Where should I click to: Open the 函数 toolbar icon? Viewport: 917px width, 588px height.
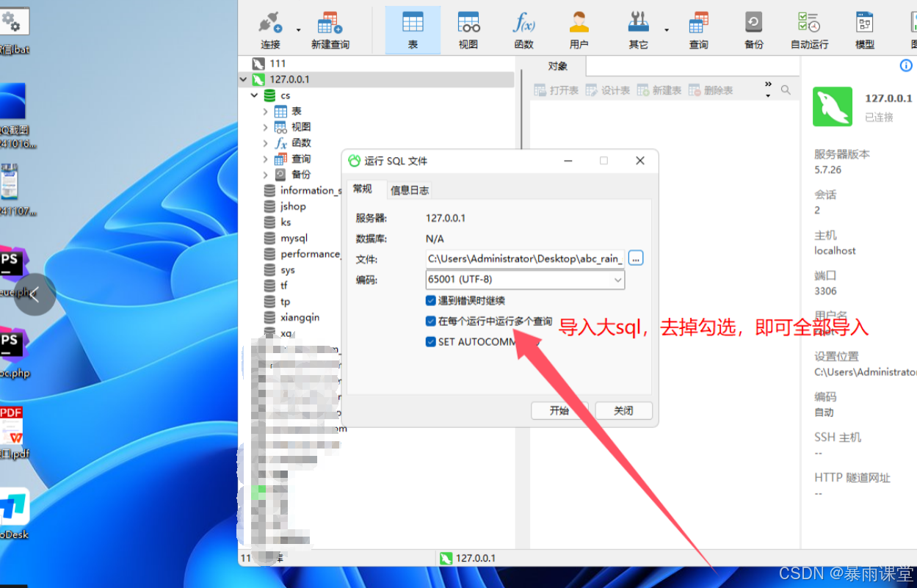tap(523, 30)
